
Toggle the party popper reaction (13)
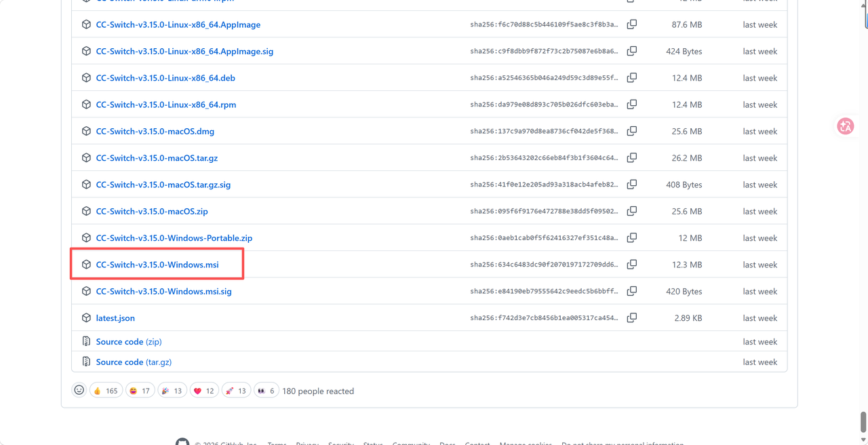coord(172,391)
